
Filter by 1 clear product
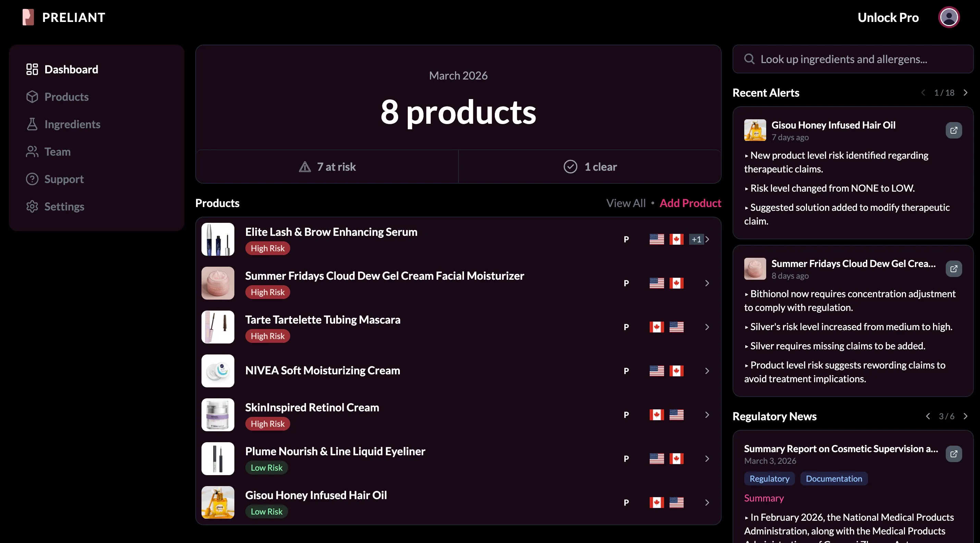coord(590,167)
